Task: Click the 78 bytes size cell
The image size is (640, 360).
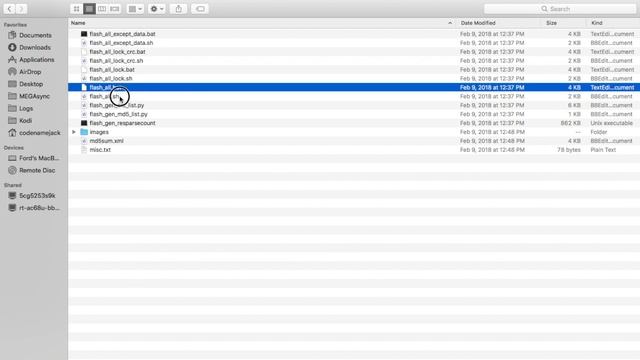Action: coord(569,150)
